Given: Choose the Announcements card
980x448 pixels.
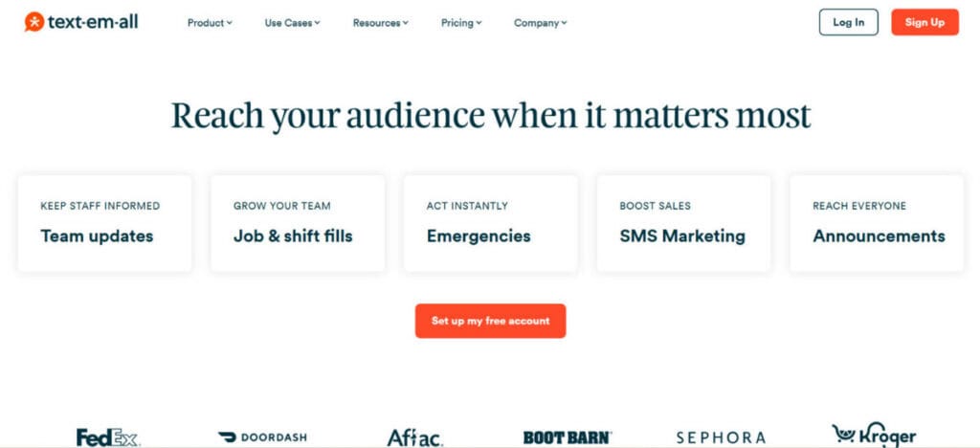Looking at the screenshot, I should (877, 223).
